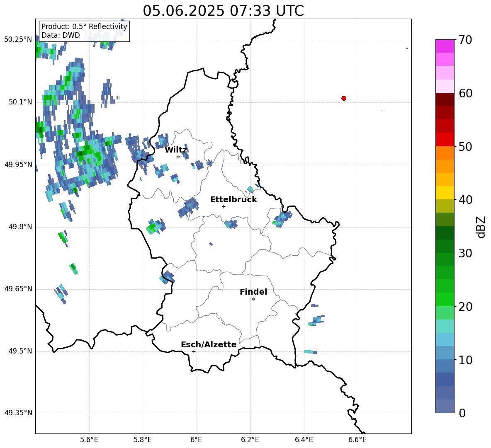This screenshot has height=448, width=491.
Task: Click the 6.2°E longitude label
Action: 250,440
